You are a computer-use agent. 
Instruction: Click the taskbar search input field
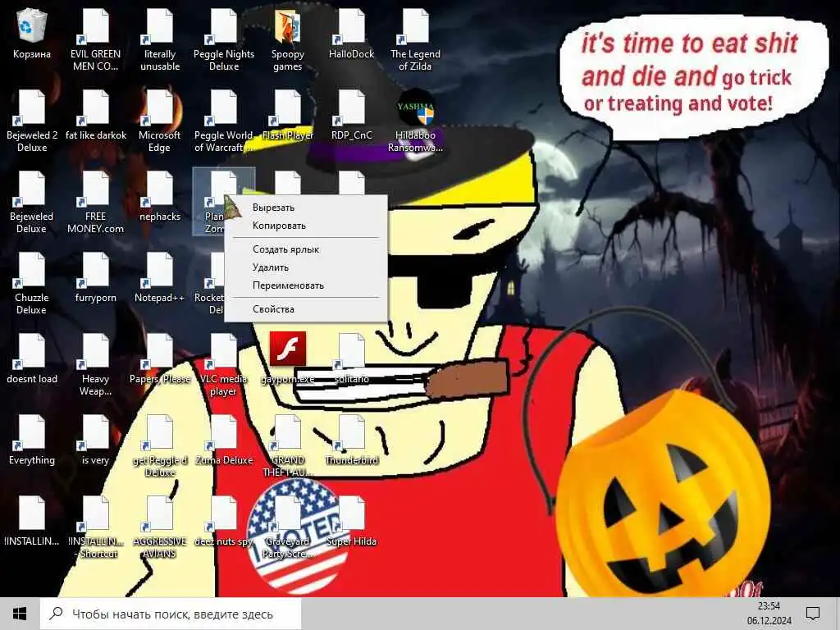tap(171, 614)
